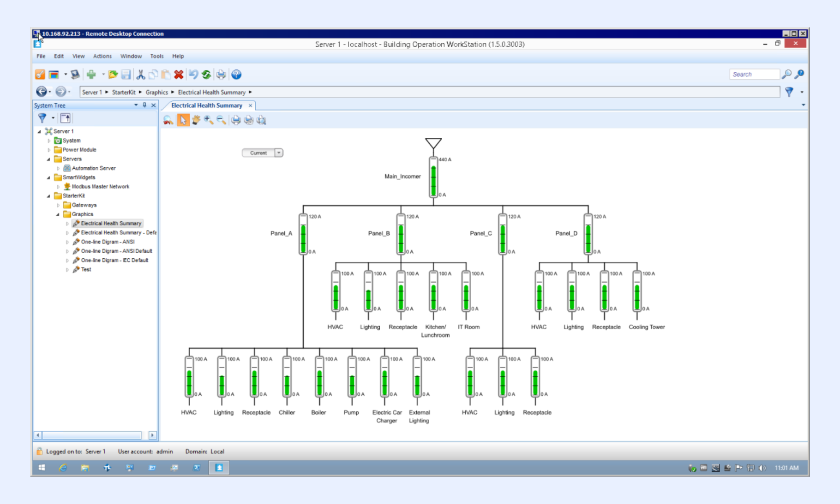Click the Cut scissors icon
Screen dimensions: 840x504
pyautogui.click(x=141, y=74)
